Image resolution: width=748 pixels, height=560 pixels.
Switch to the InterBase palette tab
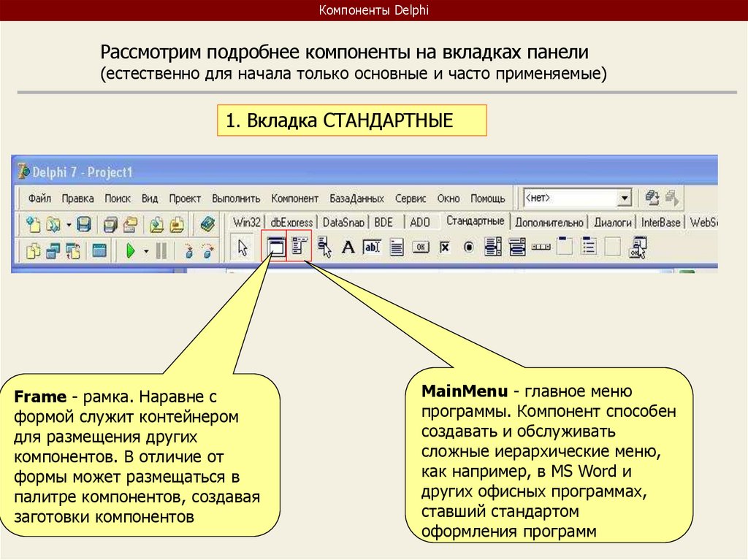pos(660,222)
